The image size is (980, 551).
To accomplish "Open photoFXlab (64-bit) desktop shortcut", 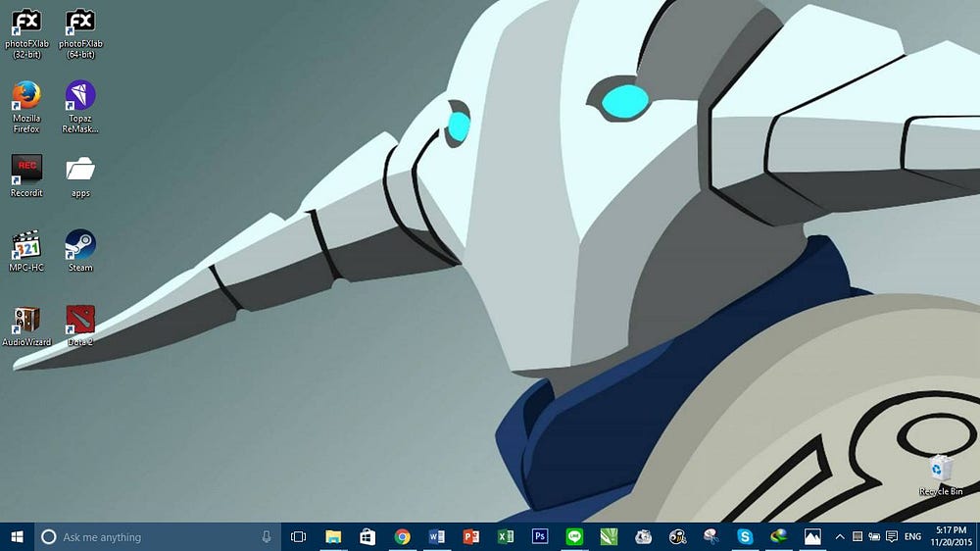I will (80, 33).
